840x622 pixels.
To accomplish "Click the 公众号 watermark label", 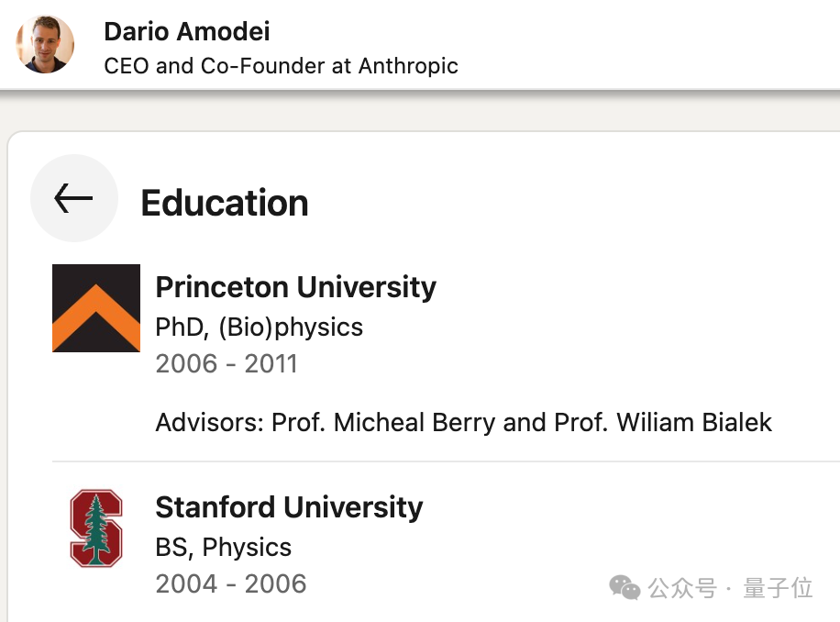I will [x=681, y=588].
